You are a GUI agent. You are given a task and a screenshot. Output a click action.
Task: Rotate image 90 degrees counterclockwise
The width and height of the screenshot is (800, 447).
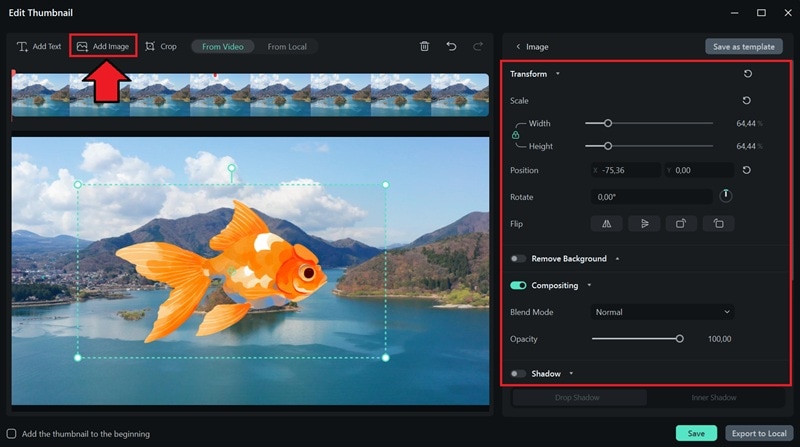click(718, 224)
